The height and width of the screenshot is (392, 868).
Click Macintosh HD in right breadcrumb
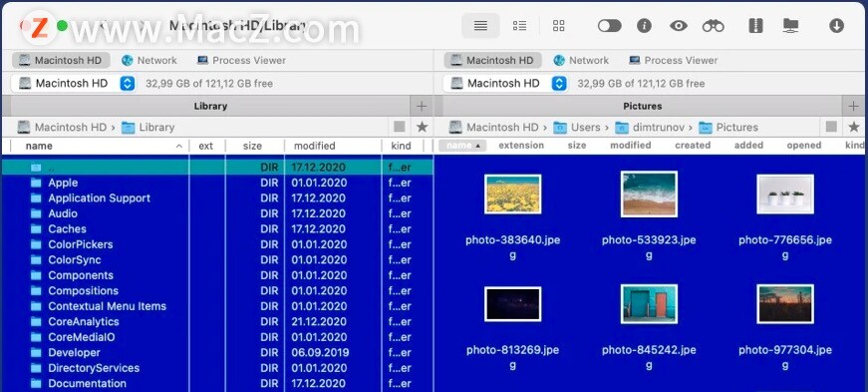[493, 127]
